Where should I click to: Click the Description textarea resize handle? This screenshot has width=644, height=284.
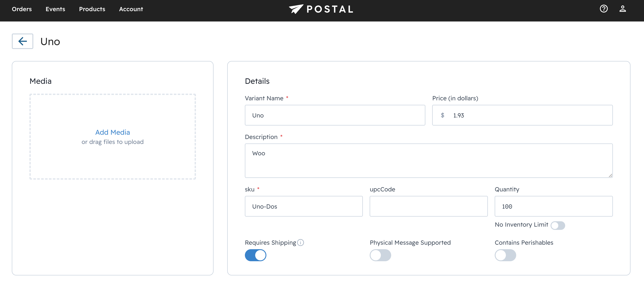(610, 176)
